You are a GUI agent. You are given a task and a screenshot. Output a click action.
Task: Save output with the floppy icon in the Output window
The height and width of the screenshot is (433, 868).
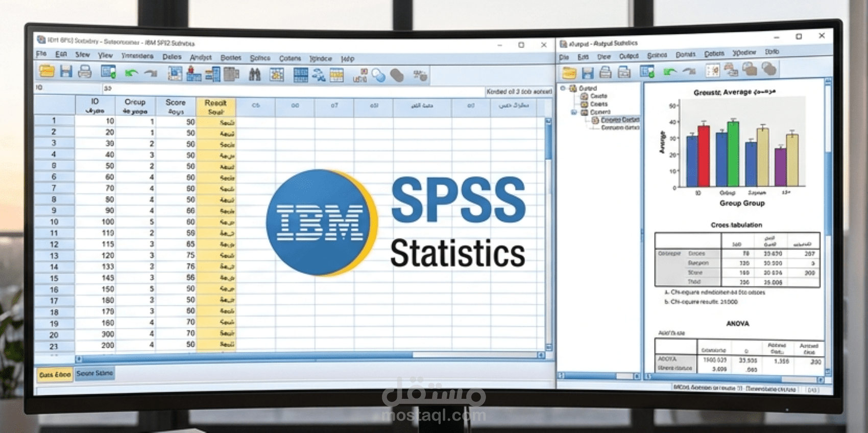588,72
